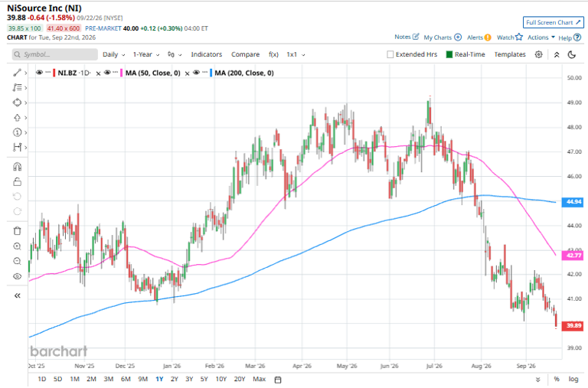
Task: Remove the NI.BZ series with its X
Action: click(x=98, y=73)
